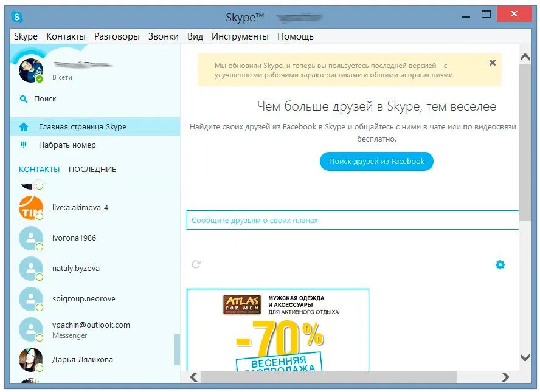Open Набрать номер dialer
Image resolution: width=540 pixels, height=392 pixels.
coord(95,145)
